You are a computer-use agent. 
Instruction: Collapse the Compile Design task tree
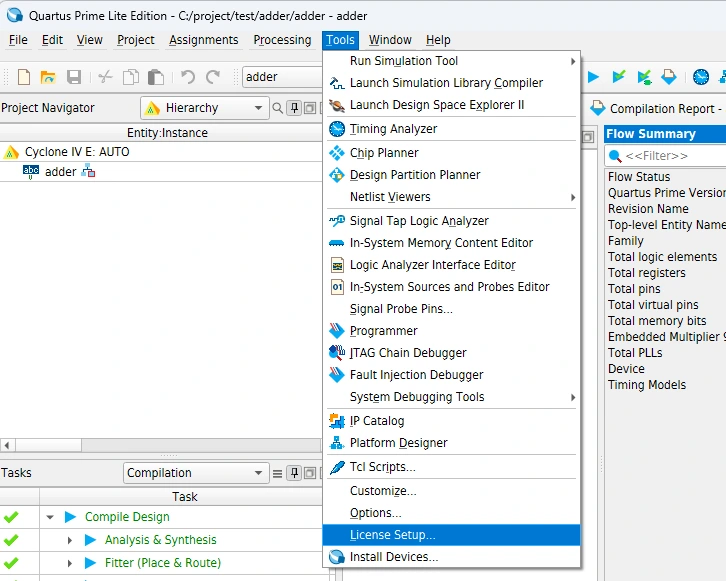click(50, 518)
